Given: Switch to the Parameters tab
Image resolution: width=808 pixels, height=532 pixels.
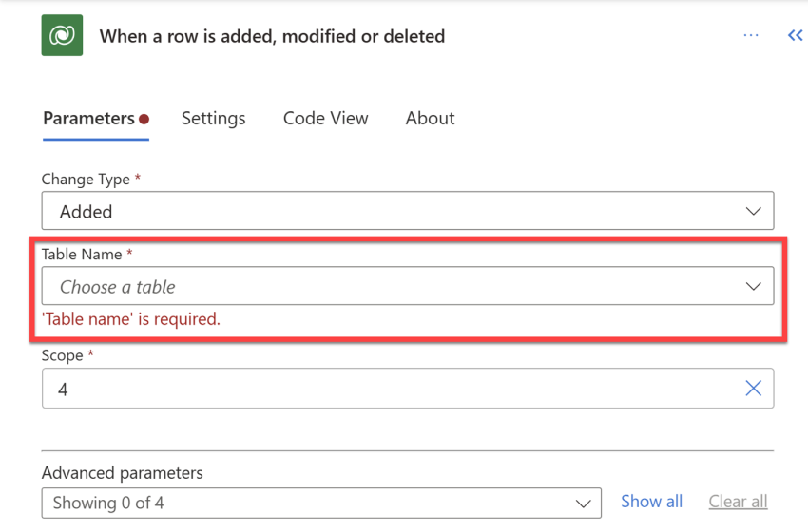Looking at the screenshot, I should [x=88, y=119].
